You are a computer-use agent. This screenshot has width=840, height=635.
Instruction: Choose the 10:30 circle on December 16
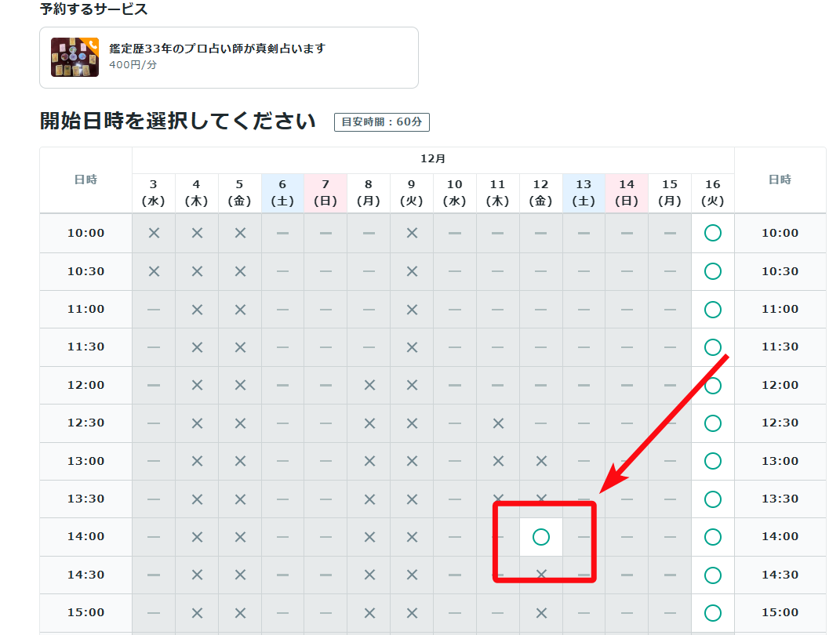[712, 271]
